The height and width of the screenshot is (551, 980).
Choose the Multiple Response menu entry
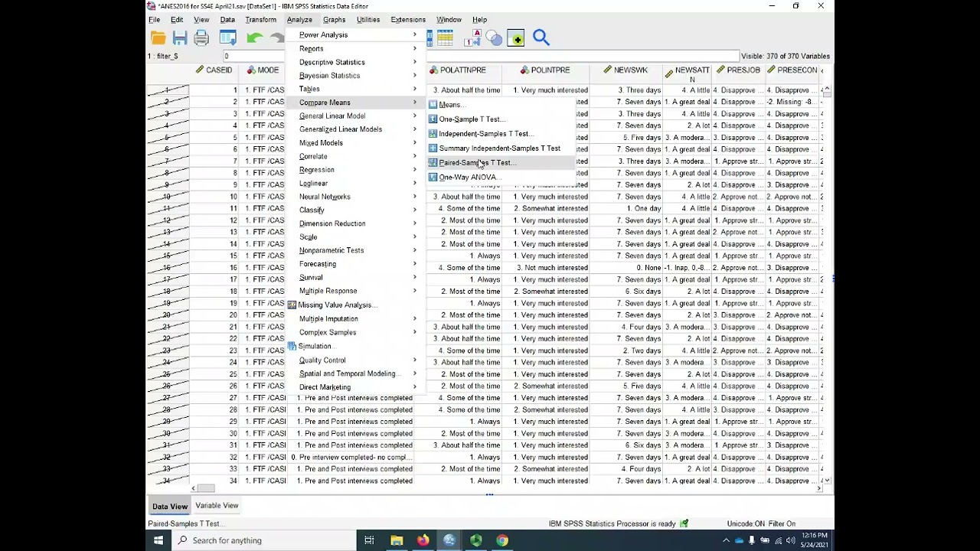click(354, 291)
